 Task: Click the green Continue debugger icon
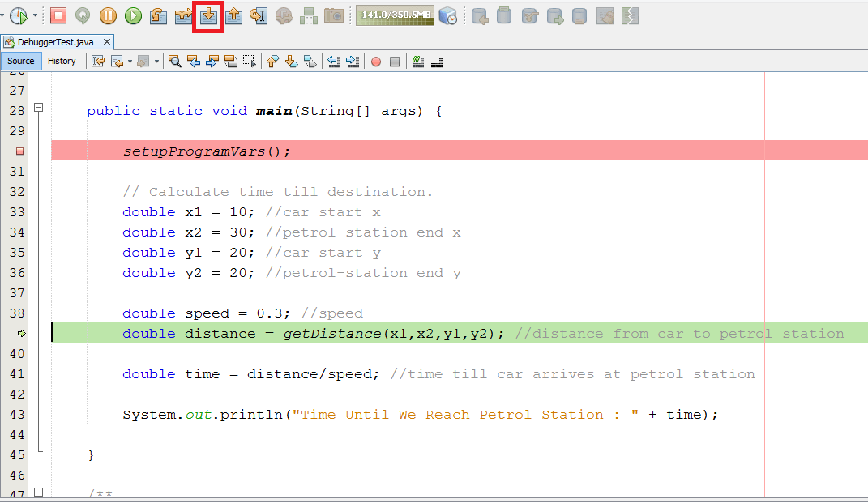134,15
